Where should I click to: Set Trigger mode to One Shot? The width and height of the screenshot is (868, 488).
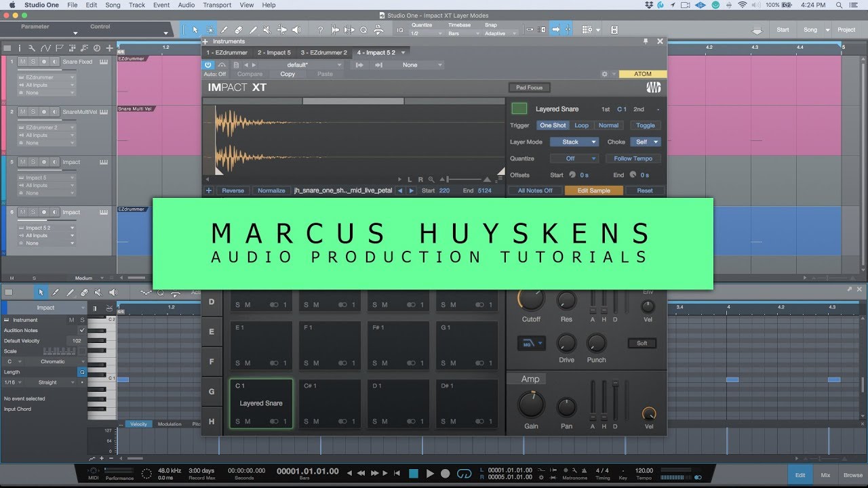pyautogui.click(x=553, y=125)
